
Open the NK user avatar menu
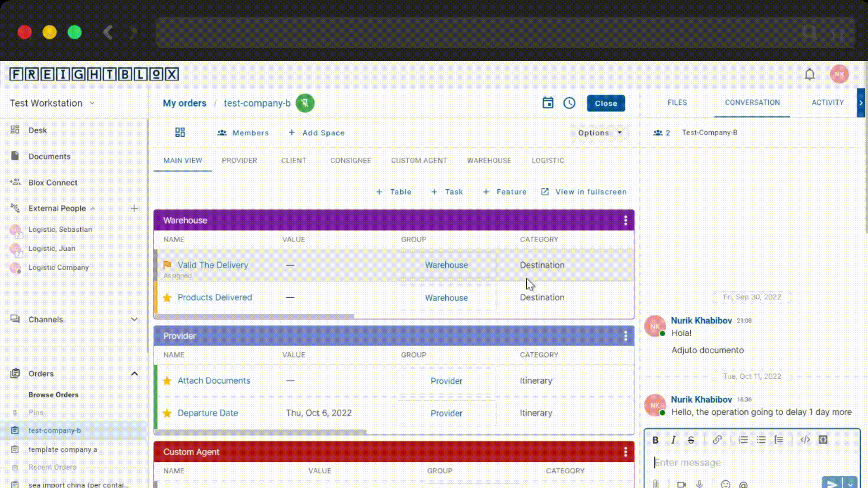839,75
